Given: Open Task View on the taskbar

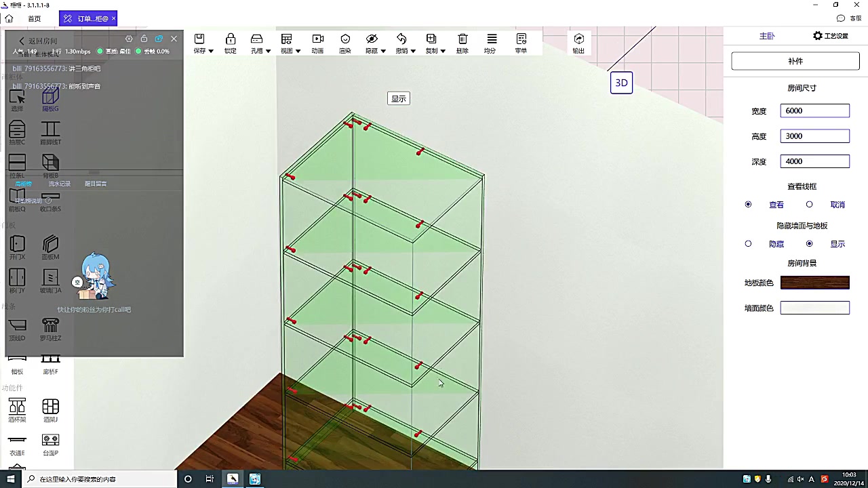Looking at the screenshot, I should coord(210,479).
